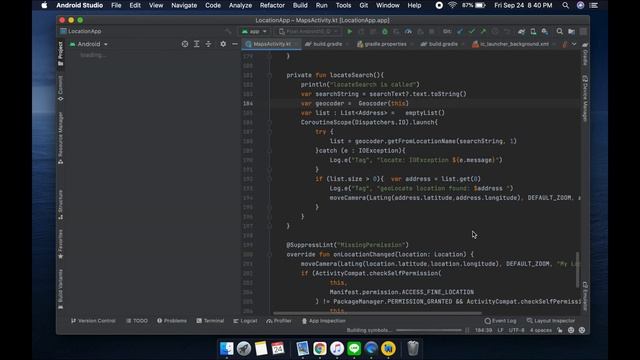This screenshot has height=360, width=640.
Task: Click the editor vertical scrollbar thumb
Action: click(x=578, y=270)
